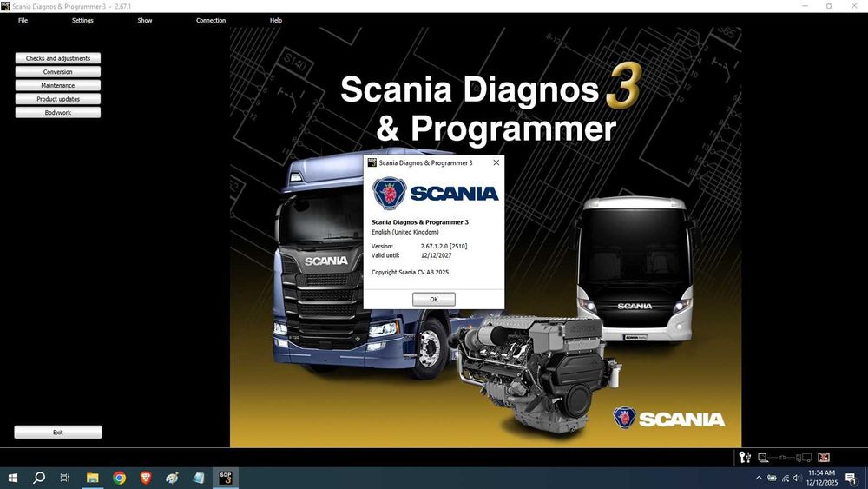
Task: Click the Maintenance button
Action: (x=58, y=85)
